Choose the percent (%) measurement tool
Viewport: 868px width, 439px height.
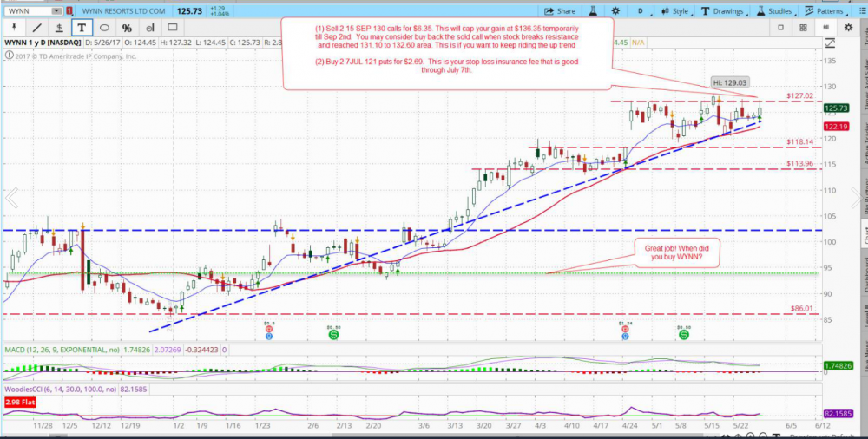[127, 28]
